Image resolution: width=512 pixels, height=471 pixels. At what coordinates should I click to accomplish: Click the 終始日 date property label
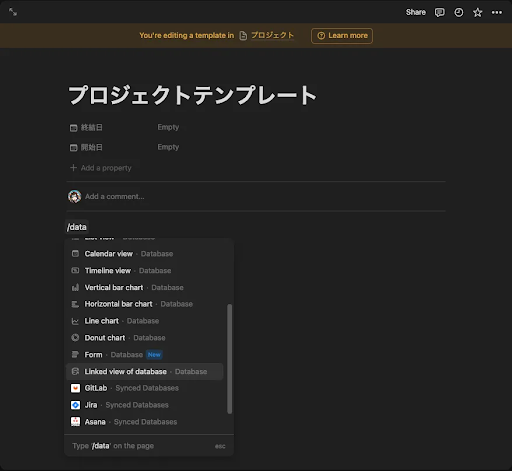92,127
